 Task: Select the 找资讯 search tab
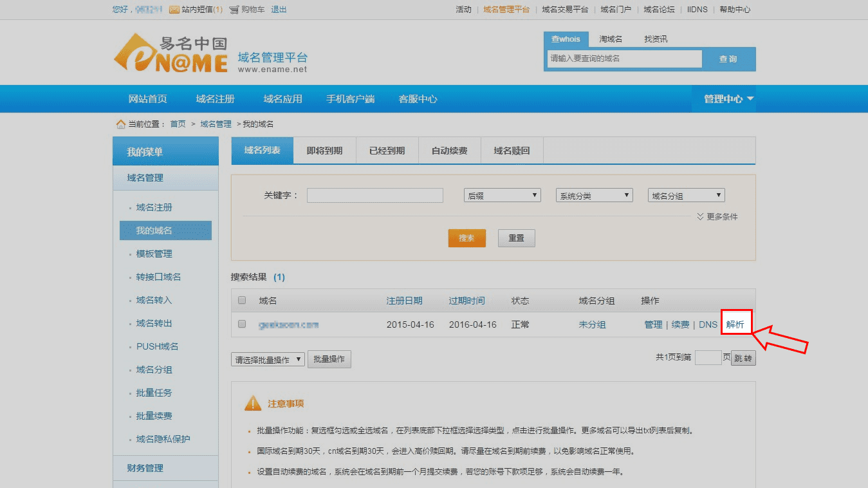point(656,39)
